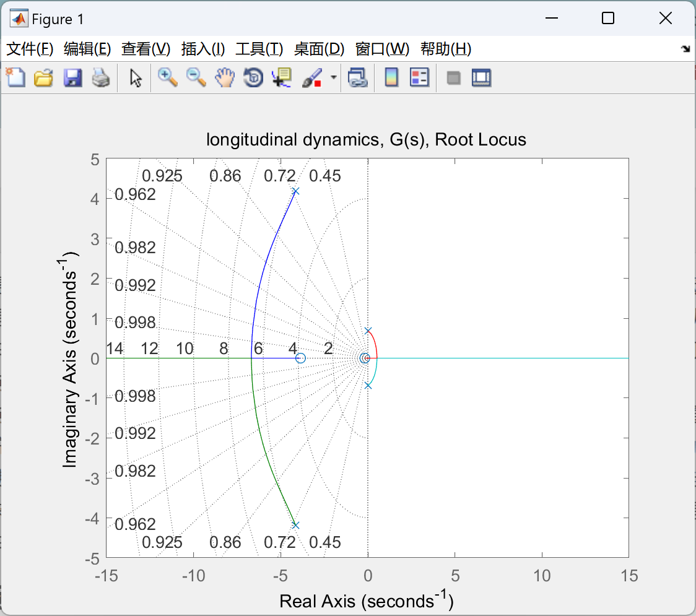
Task: Click the zero circle at -4 on the real axis
Action: 300,358
